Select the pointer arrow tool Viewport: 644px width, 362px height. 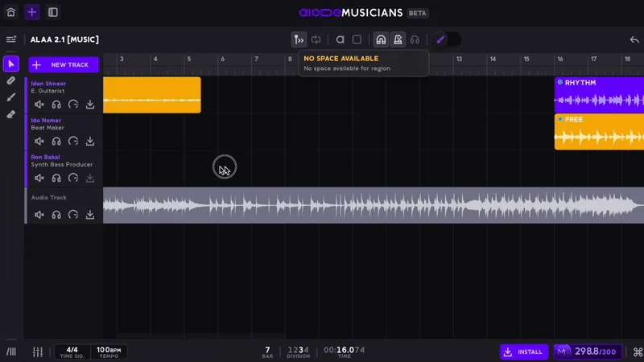(x=11, y=64)
